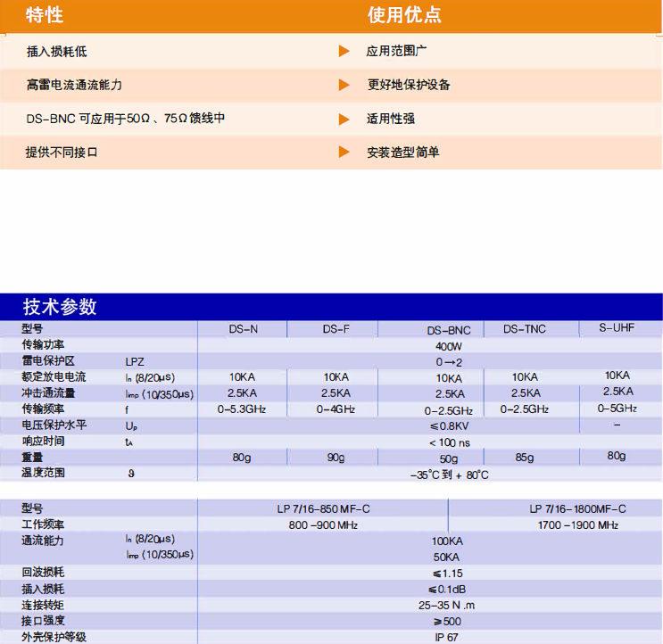Click the LPZ label
This screenshot has height=644, width=663.
point(135,362)
